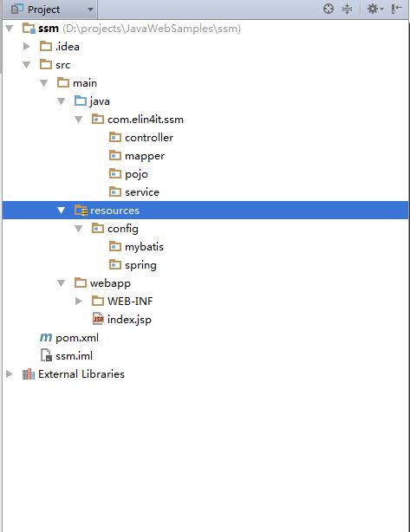Click the config folder icon
The height and width of the screenshot is (532, 410).
(x=98, y=229)
